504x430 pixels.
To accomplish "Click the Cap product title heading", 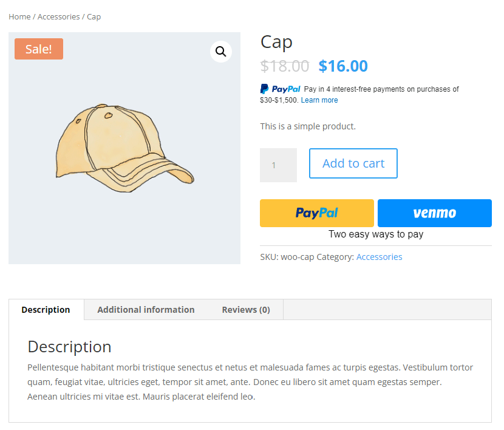I will 276,42.
